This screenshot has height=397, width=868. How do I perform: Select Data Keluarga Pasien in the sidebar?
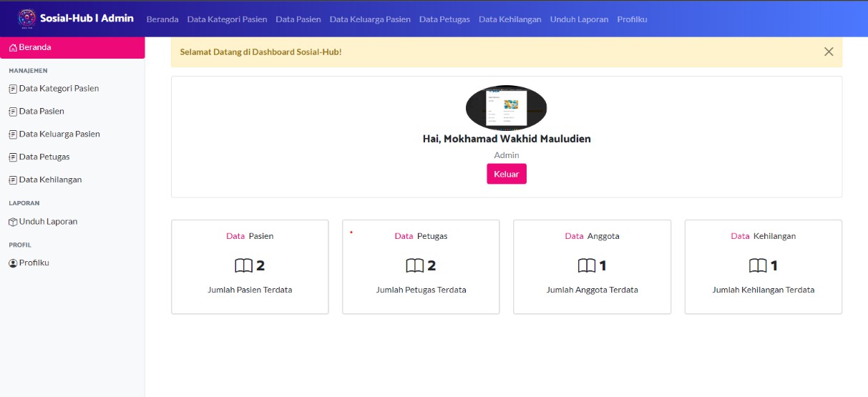point(59,134)
